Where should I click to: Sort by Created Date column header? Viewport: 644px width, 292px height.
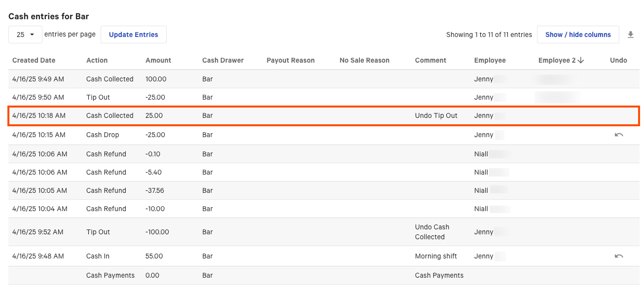(x=34, y=60)
